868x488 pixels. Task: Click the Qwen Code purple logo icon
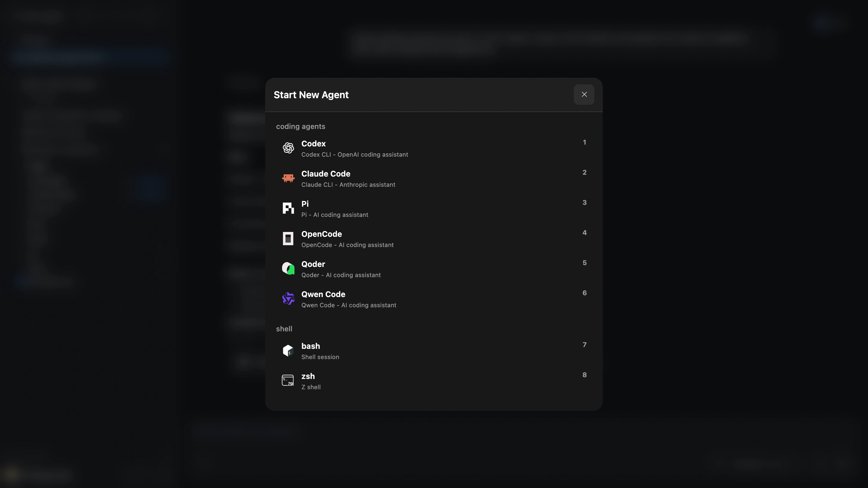(288, 299)
